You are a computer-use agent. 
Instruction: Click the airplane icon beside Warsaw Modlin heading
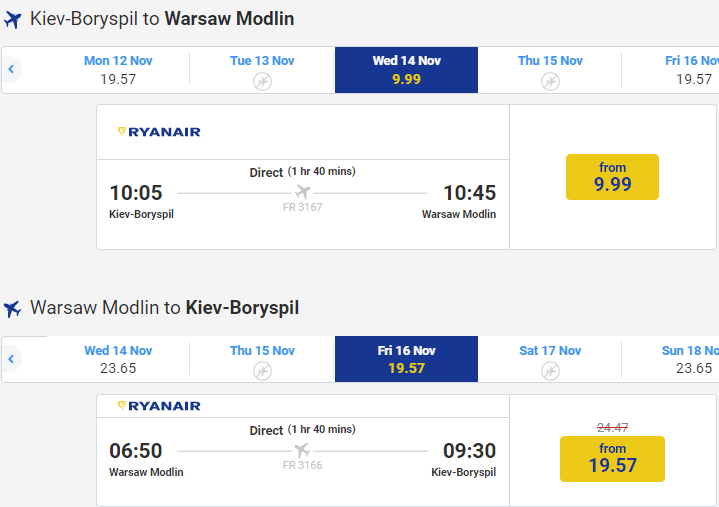(x=13, y=309)
